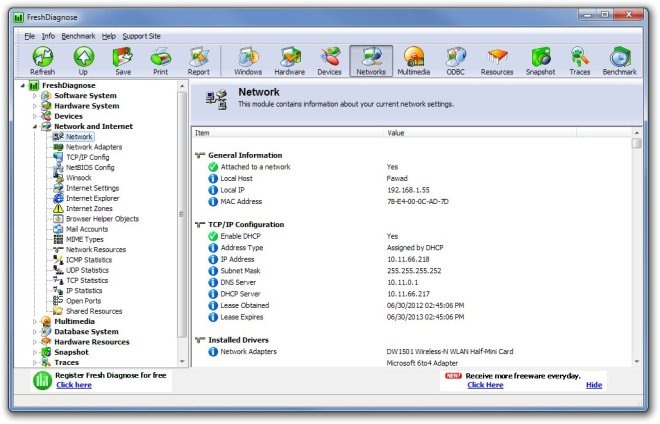Open the File menu
This screenshot has width=660, height=424.
pos(29,36)
